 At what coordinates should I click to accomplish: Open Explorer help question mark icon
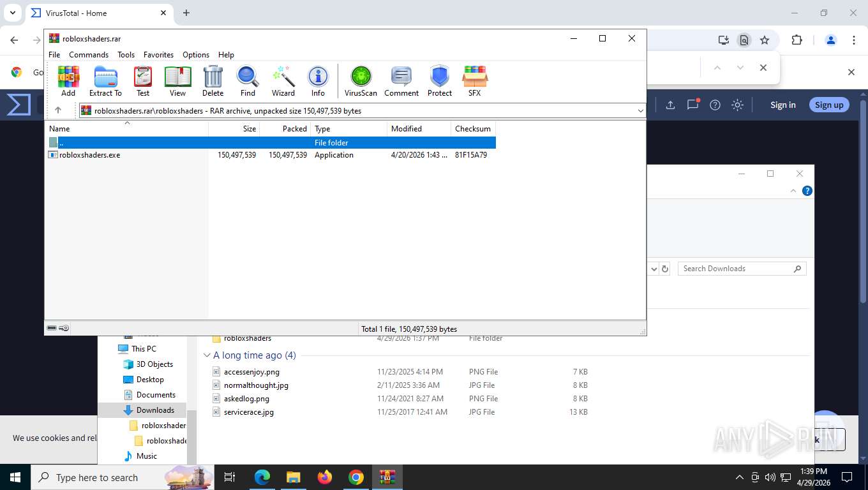pos(807,191)
